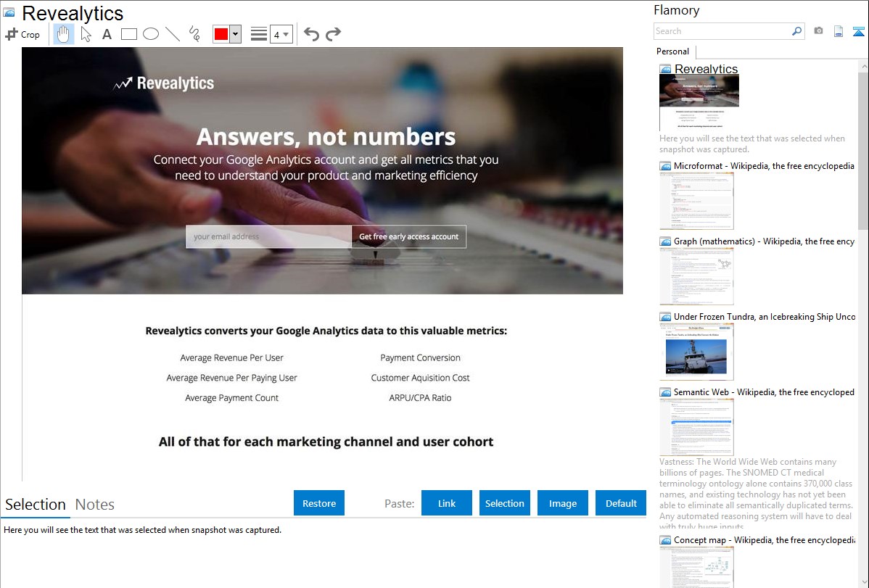Click the Vastness description text under Semantic Web

pyautogui.click(x=756, y=494)
